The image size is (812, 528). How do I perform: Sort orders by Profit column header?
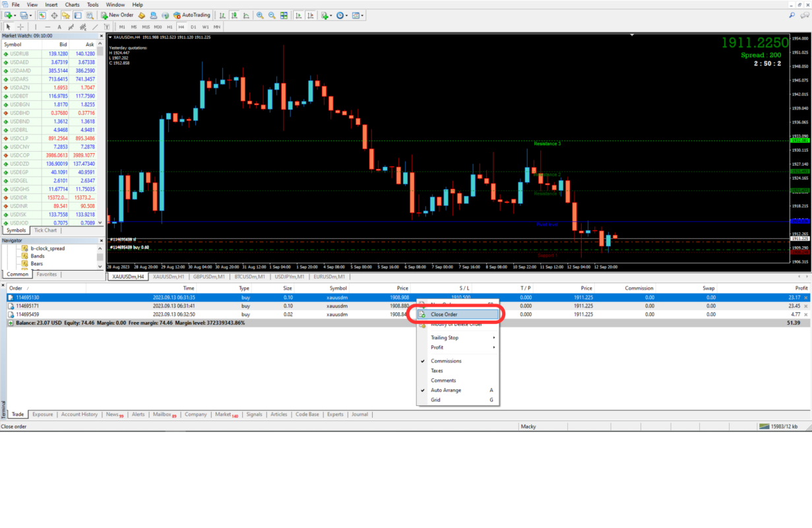pyautogui.click(x=801, y=288)
